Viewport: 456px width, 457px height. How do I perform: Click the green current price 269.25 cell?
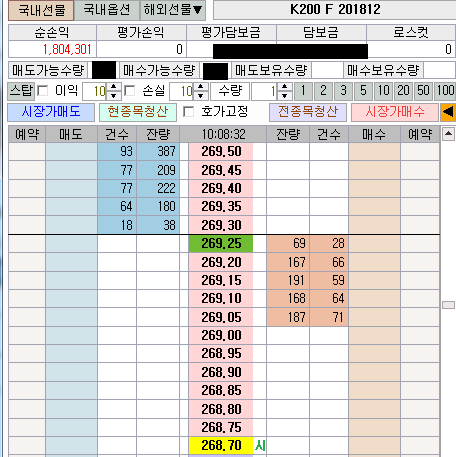pyautogui.click(x=221, y=244)
